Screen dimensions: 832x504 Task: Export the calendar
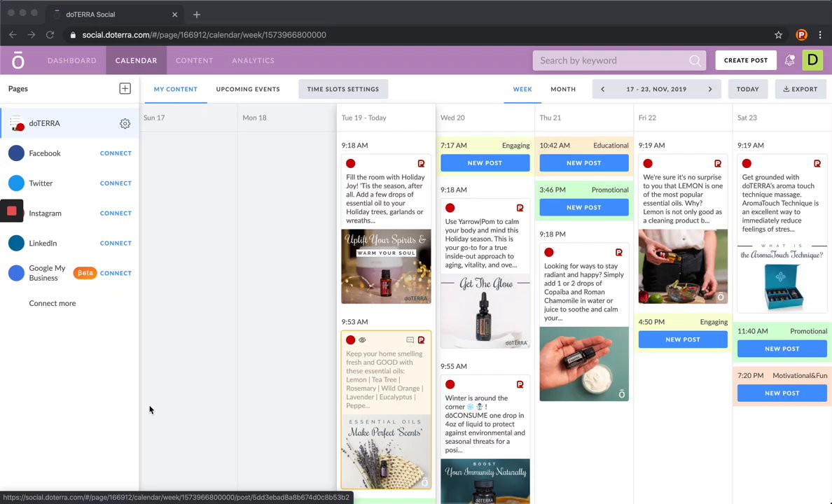(800, 89)
